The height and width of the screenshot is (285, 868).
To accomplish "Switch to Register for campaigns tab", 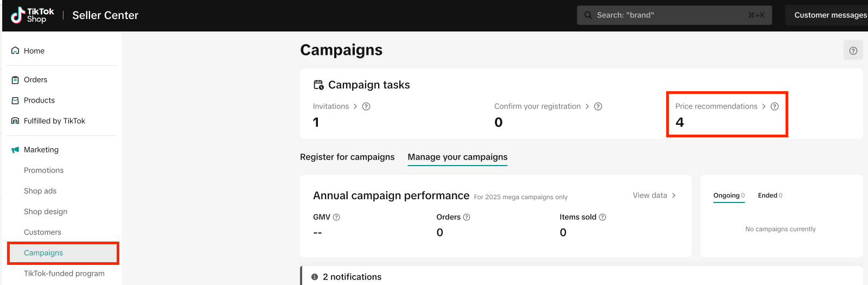I will point(347,157).
